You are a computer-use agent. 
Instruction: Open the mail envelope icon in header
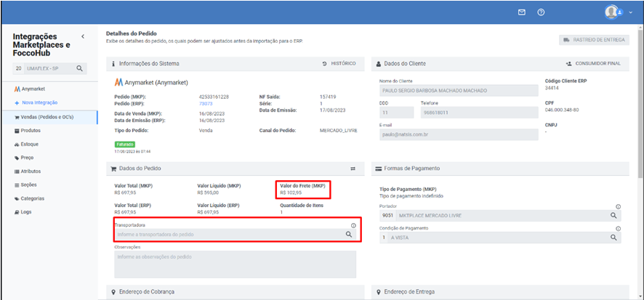click(521, 12)
